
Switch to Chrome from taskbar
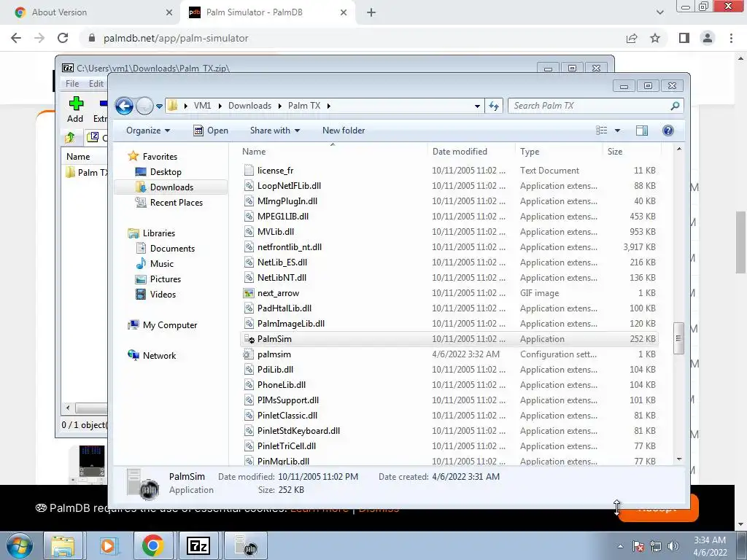pyautogui.click(x=152, y=545)
